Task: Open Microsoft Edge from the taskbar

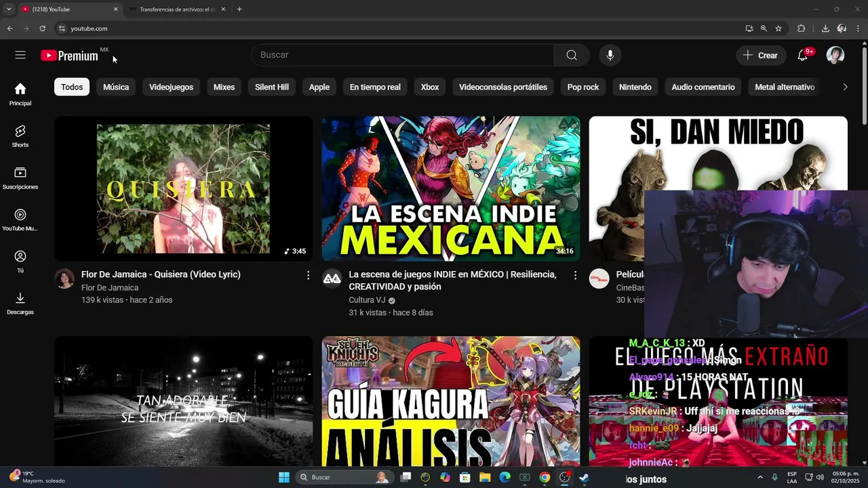Action: point(505,477)
